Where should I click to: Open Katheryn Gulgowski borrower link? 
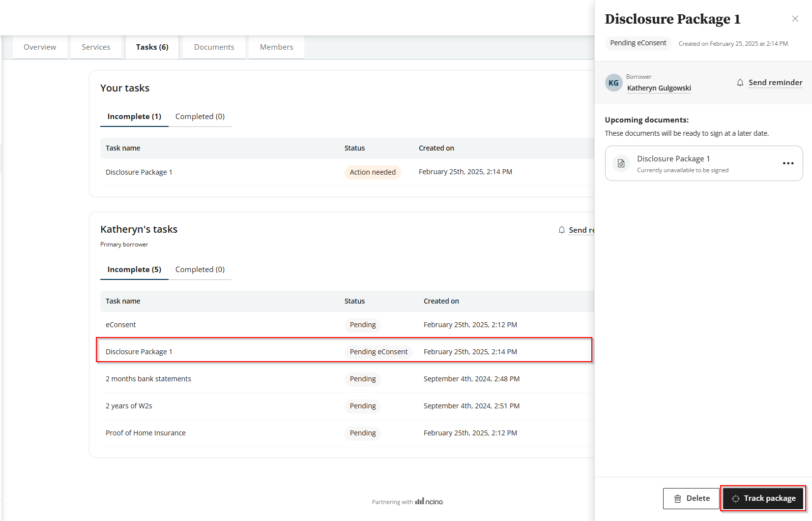tap(659, 88)
